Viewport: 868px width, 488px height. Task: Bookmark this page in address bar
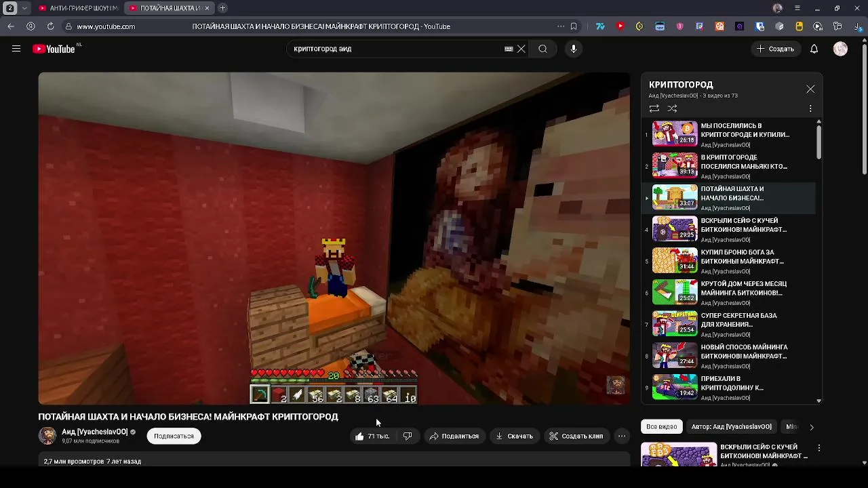(x=574, y=26)
